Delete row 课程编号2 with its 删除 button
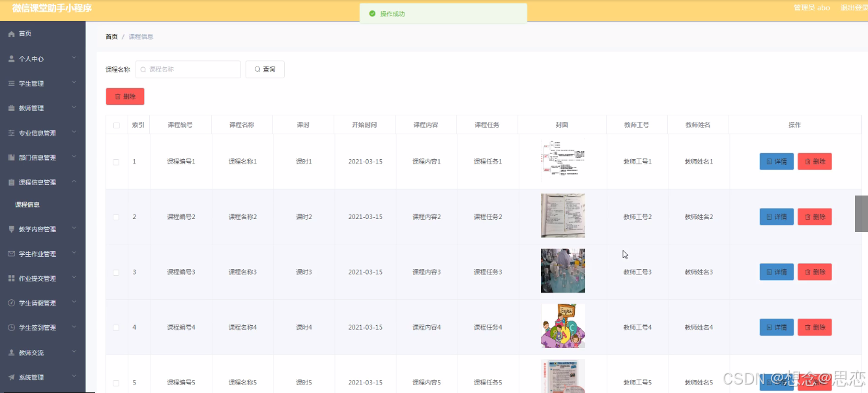The image size is (868, 393). (x=815, y=217)
